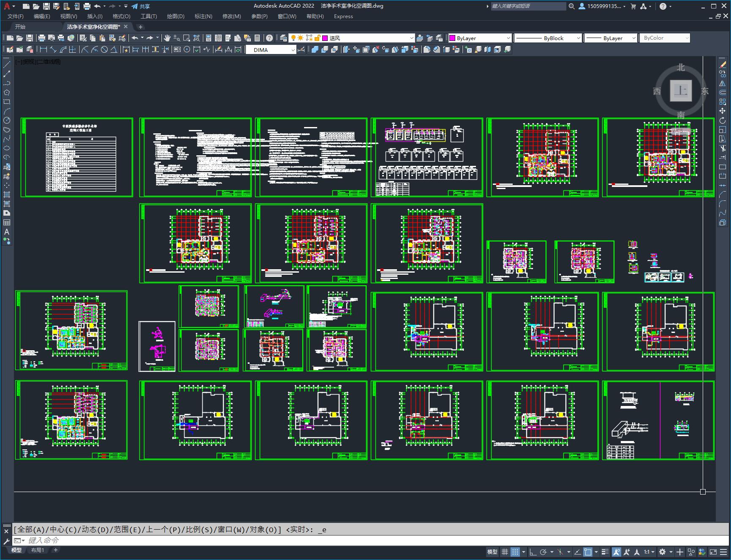
Task: Click the Pan hand tool icon
Action: point(167,38)
